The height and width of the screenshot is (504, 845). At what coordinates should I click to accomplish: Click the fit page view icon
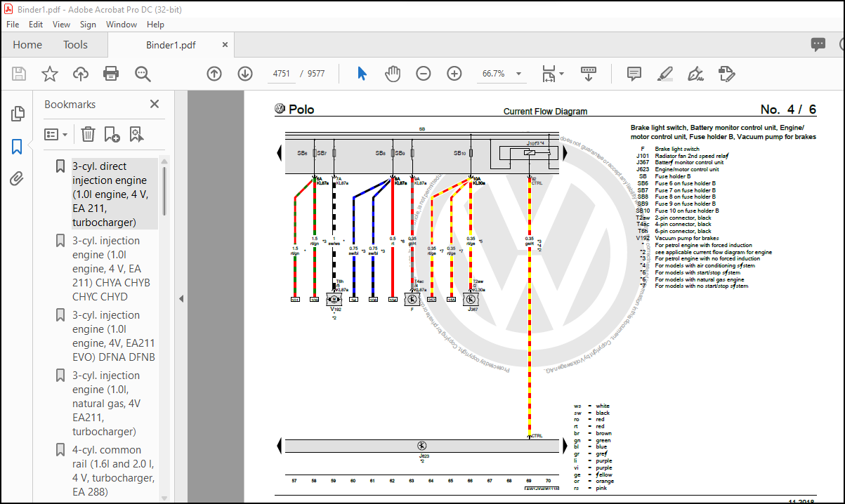click(x=549, y=74)
